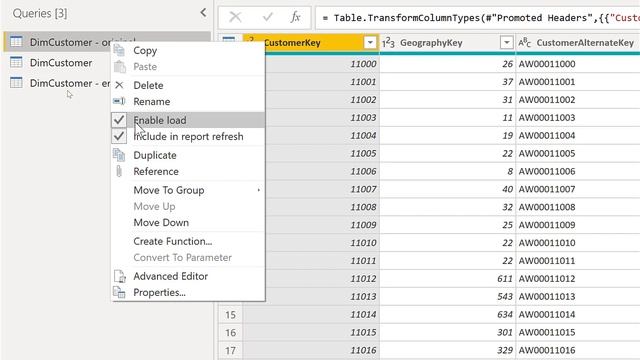This screenshot has height=360, width=640.
Task: Click GeographyKey cell value 329
Action: pos(505,350)
